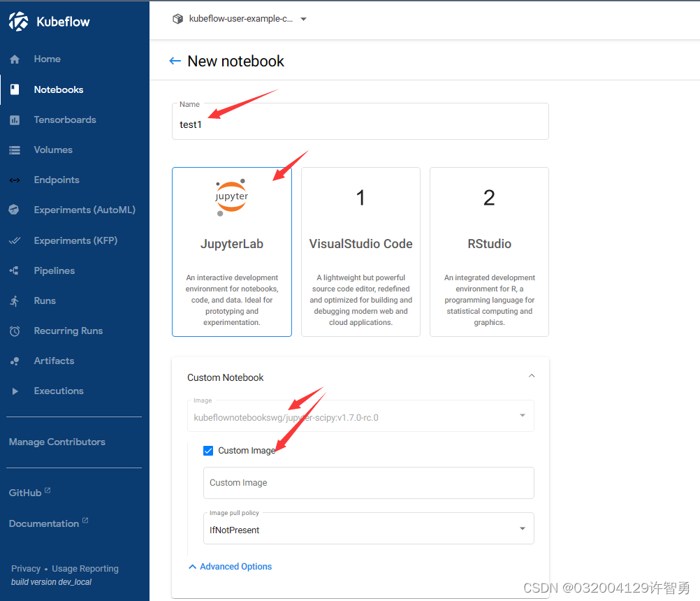This screenshot has height=601, width=700.
Task: Click the Privacy link
Action: 26,568
